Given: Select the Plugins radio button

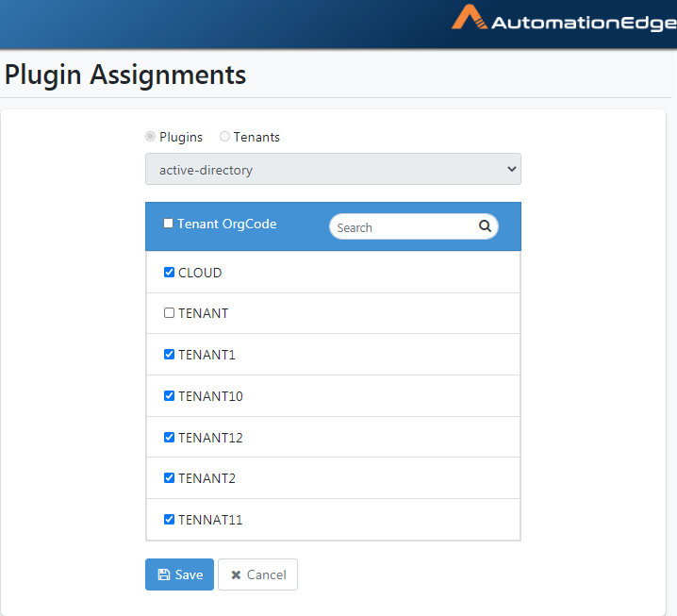Looking at the screenshot, I should (150, 137).
